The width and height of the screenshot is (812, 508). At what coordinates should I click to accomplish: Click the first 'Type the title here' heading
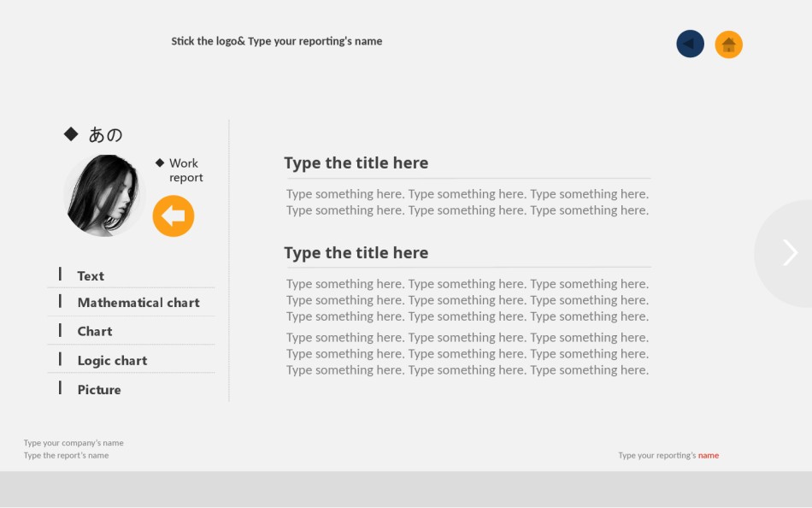tap(356, 162)
